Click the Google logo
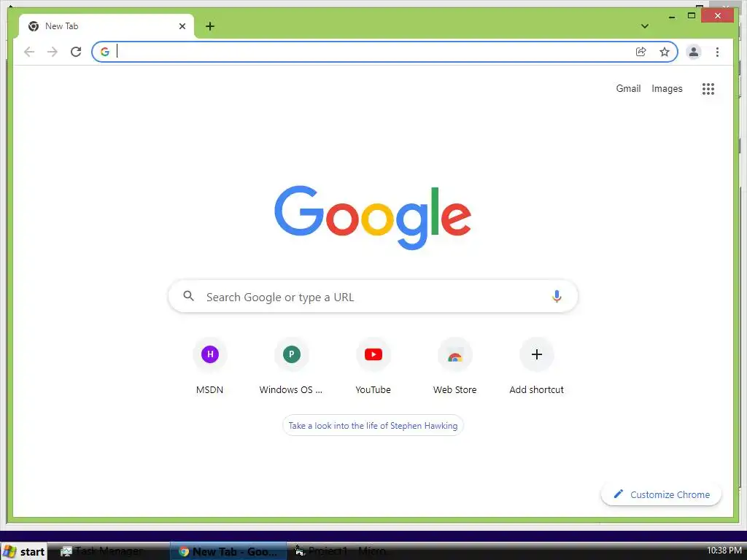The image size is (747, 560). click(373, 217)
